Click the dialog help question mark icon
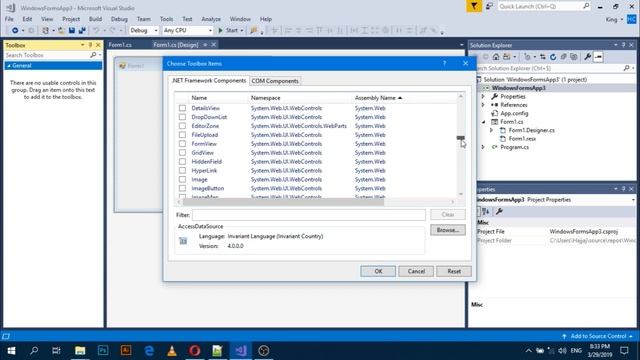This screenshot has height=360, width=640. pos(444,63)
